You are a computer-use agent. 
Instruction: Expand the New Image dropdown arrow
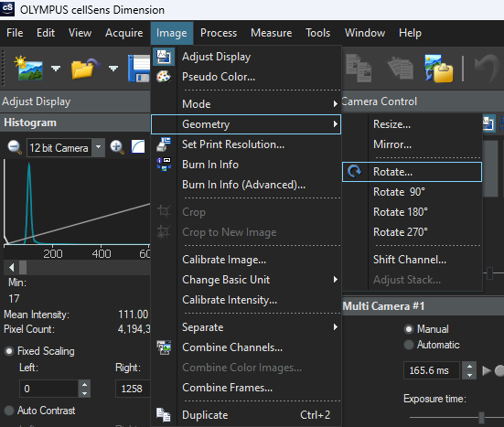(56, 68)
